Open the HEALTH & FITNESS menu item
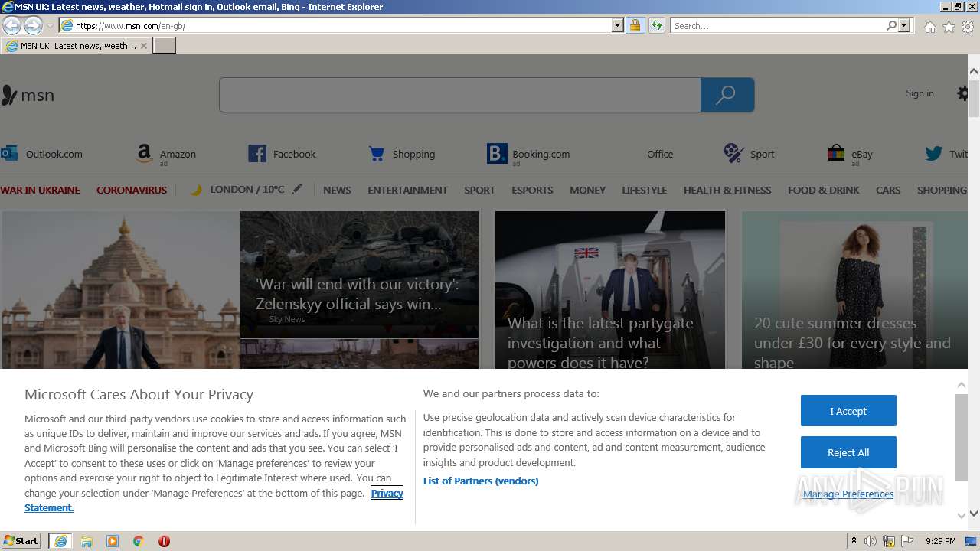980x551 pixels. point(727,190)
